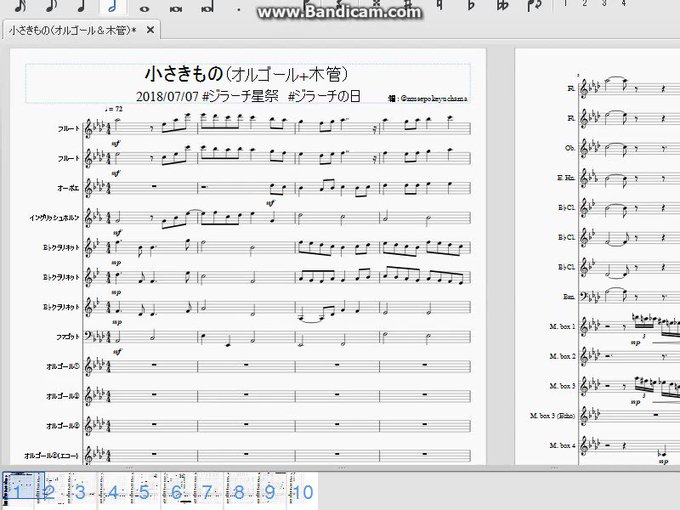Select the Ob. staff label on page 2
The width and height of the screenshot is (680, 510).
pyautogui.click(x=570, y=148)
